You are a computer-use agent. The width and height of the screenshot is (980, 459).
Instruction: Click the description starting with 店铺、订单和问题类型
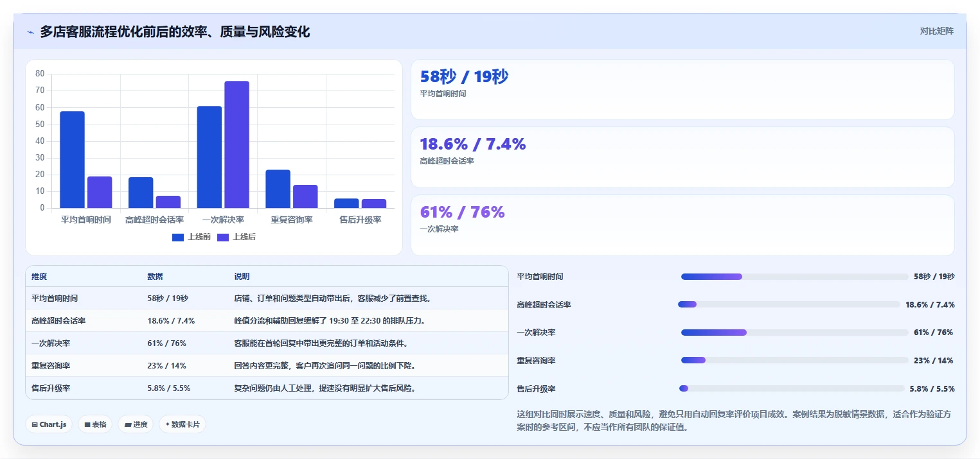tap(332, 299)
